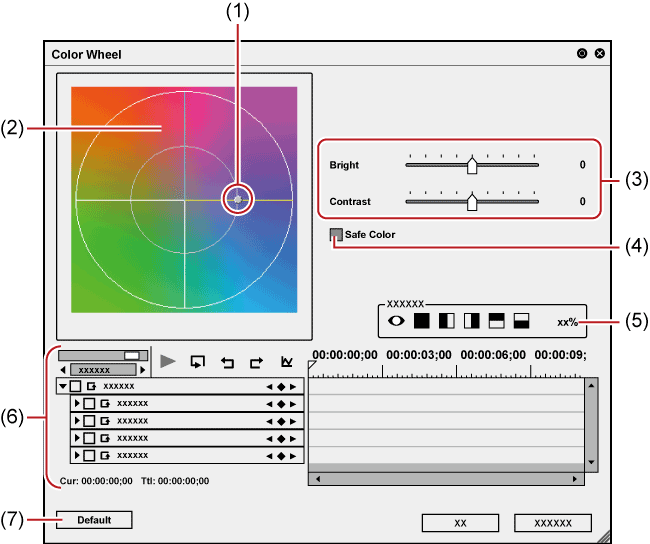Click the Default button
Screen dimensions: 650x544
coord(94,520)
